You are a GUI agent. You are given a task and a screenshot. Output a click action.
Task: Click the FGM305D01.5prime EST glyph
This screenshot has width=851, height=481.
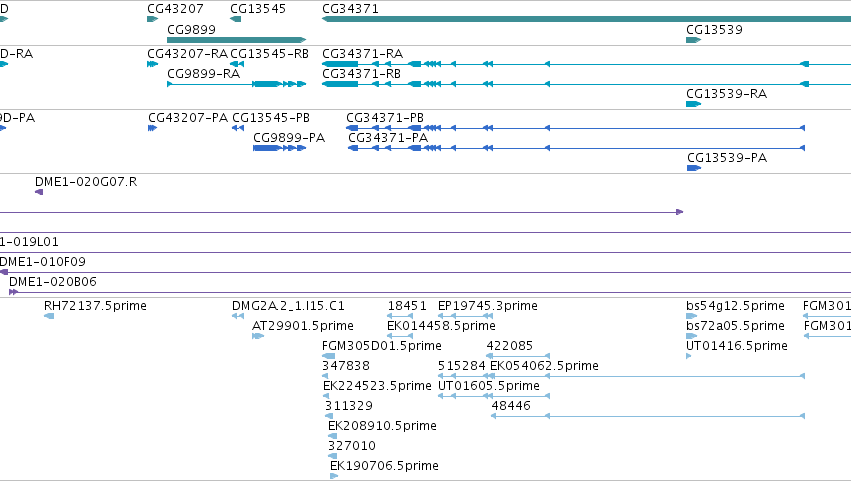coord(328,356)
